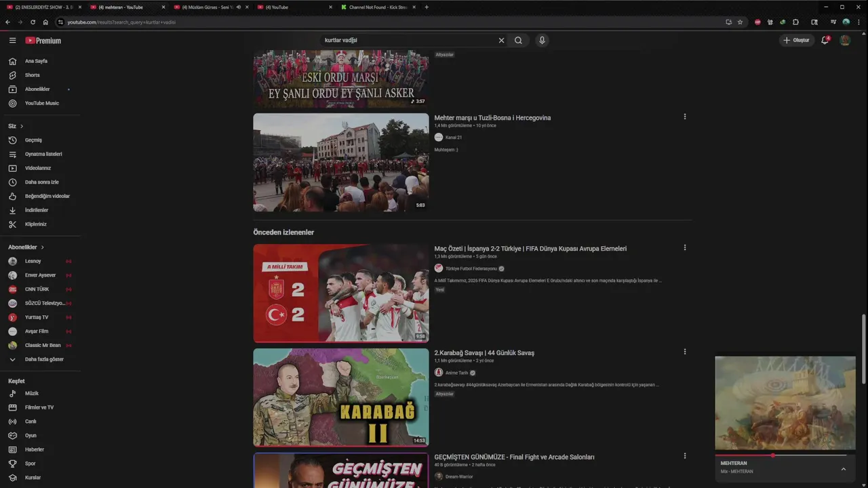Reload the page in the browser
Image resolution: width=868 pixels, height=488 pixels.
click(33, 22)
